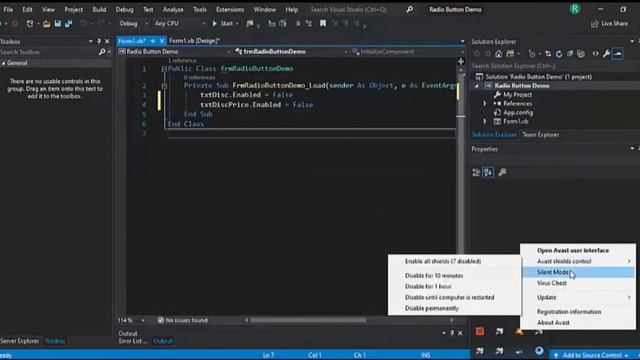This screenshot has width=640, height=360.
Task: Open the frmRadioButtonDemo class dropdown
Action: [x=291, y=52]
